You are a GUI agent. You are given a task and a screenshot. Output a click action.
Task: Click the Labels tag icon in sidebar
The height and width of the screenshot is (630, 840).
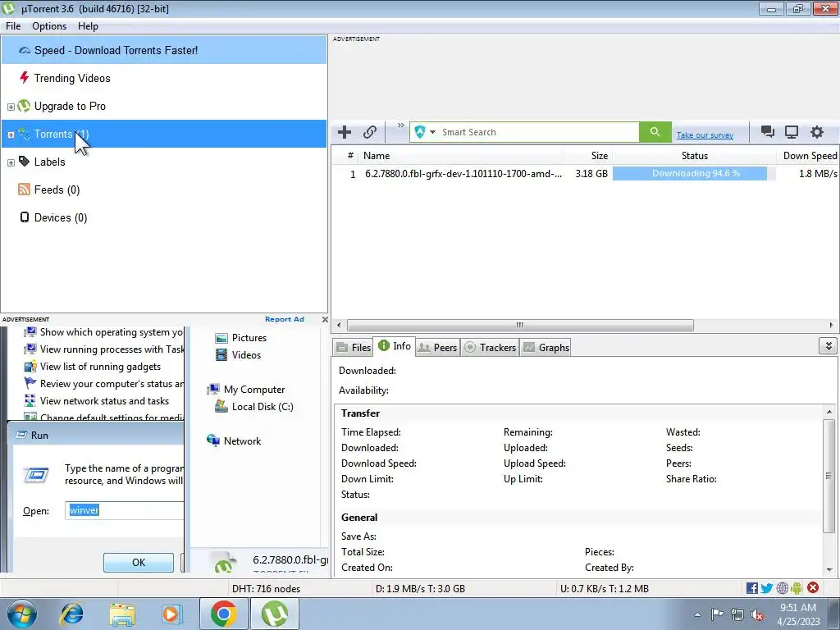(24, 162)
